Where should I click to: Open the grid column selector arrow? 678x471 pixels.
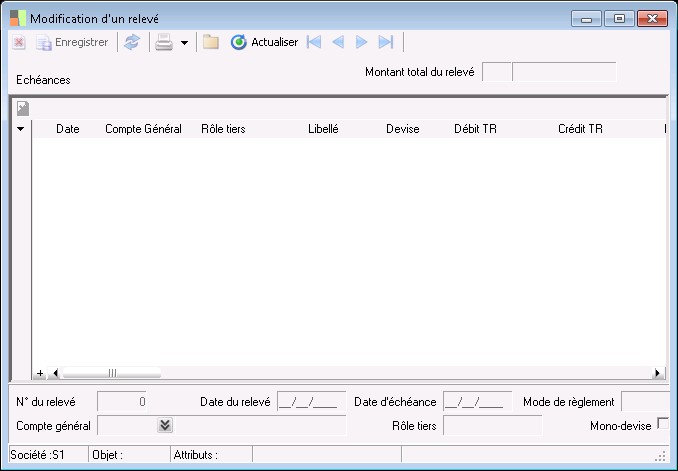[x=21, y=129]
